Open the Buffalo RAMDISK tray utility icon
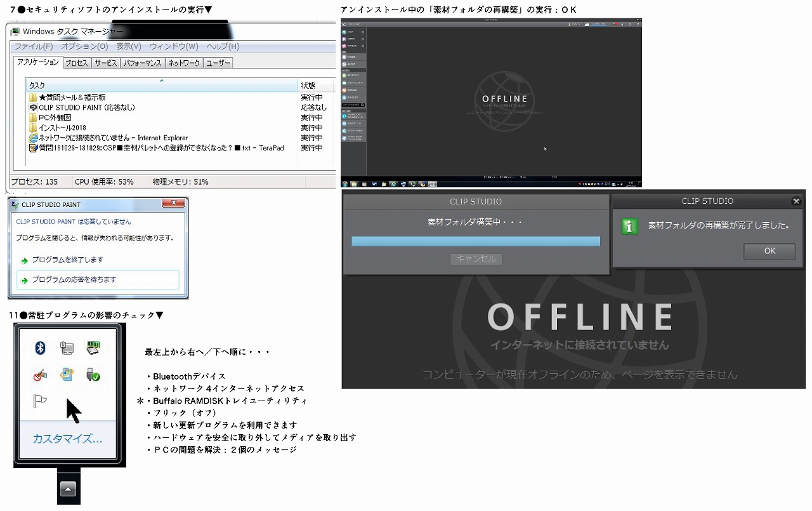812x511 pixels. [94, 347]
